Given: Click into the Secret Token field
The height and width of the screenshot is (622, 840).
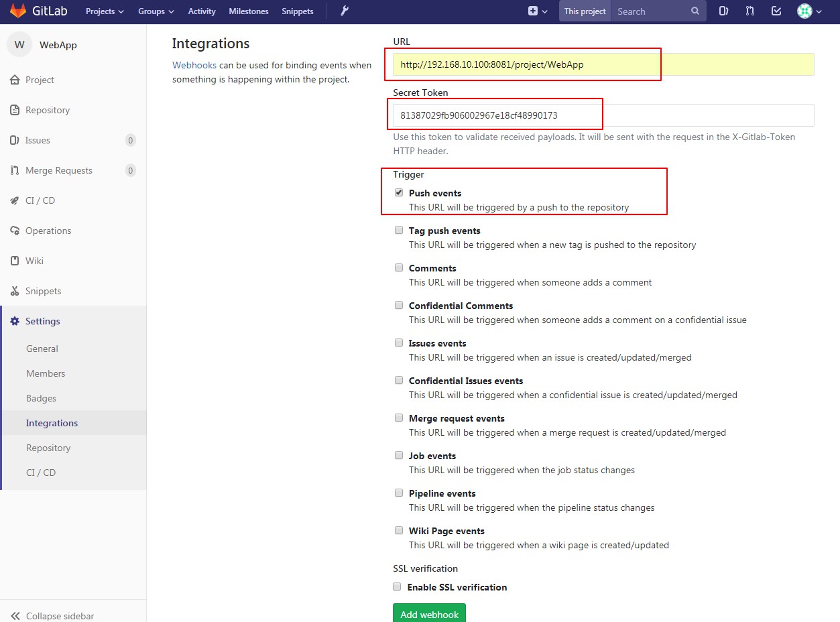Looking at the screenshot, I should click(603, 115).
